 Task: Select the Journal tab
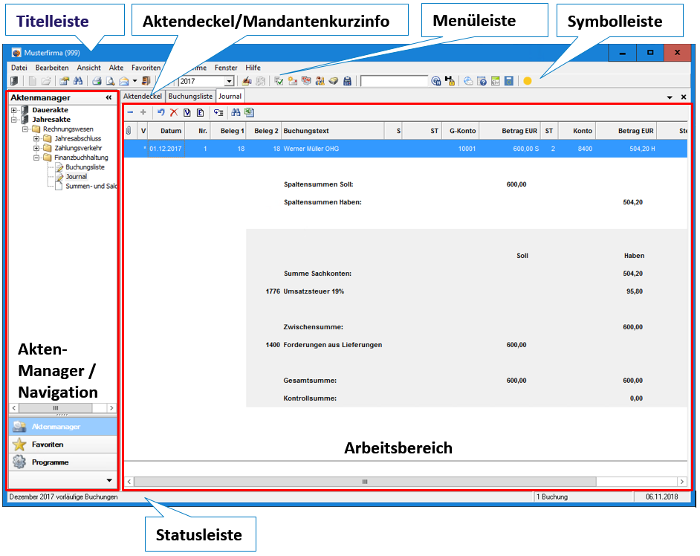[230, 96]
